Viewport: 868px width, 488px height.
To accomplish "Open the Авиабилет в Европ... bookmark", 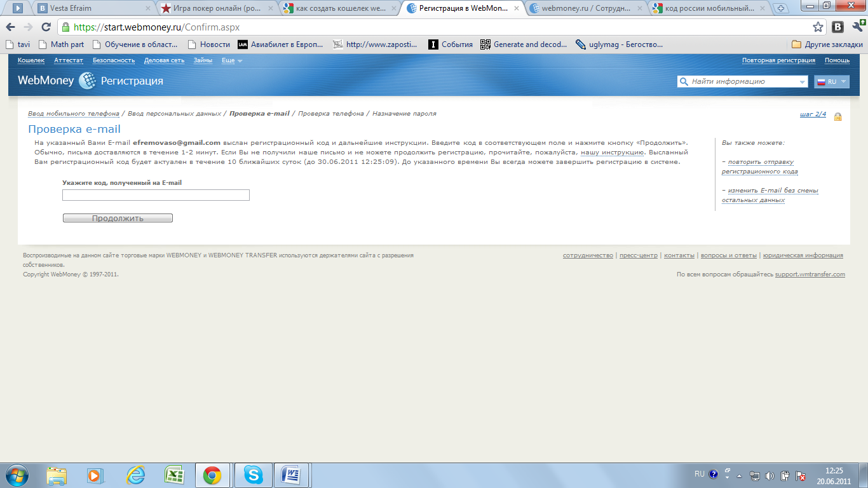I will pos(280,44).
